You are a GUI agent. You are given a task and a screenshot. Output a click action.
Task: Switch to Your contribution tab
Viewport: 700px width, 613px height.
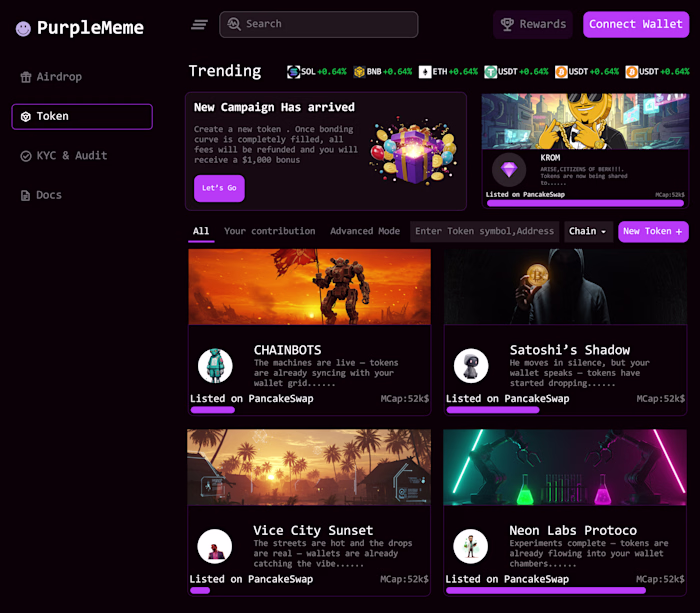[x=270, y=231]
